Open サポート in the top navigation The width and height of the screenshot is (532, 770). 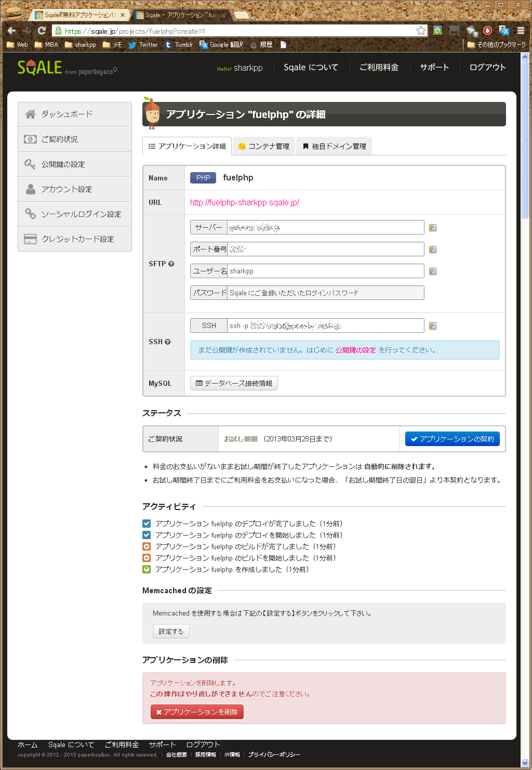click(434, 67)
